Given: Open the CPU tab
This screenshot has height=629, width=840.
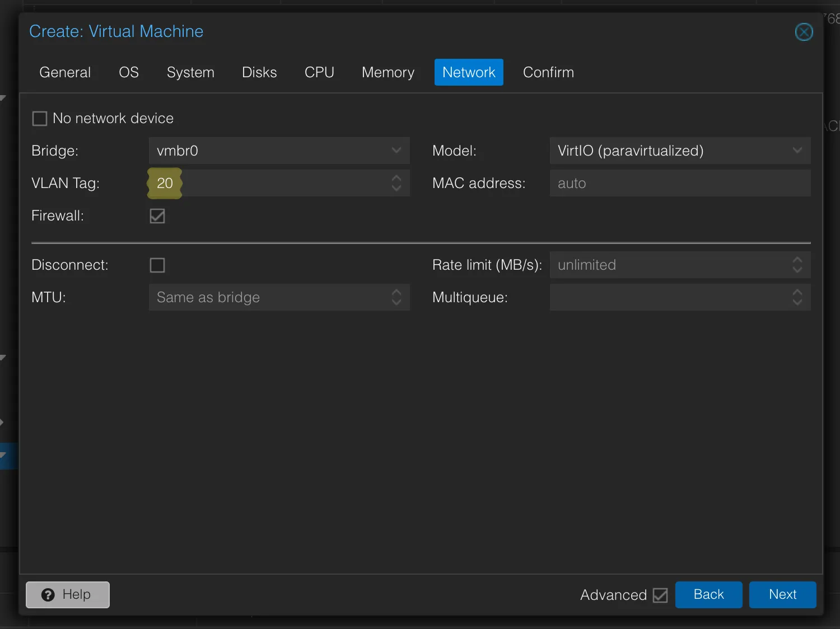Looking at the screenshot, I should point(319,72).
